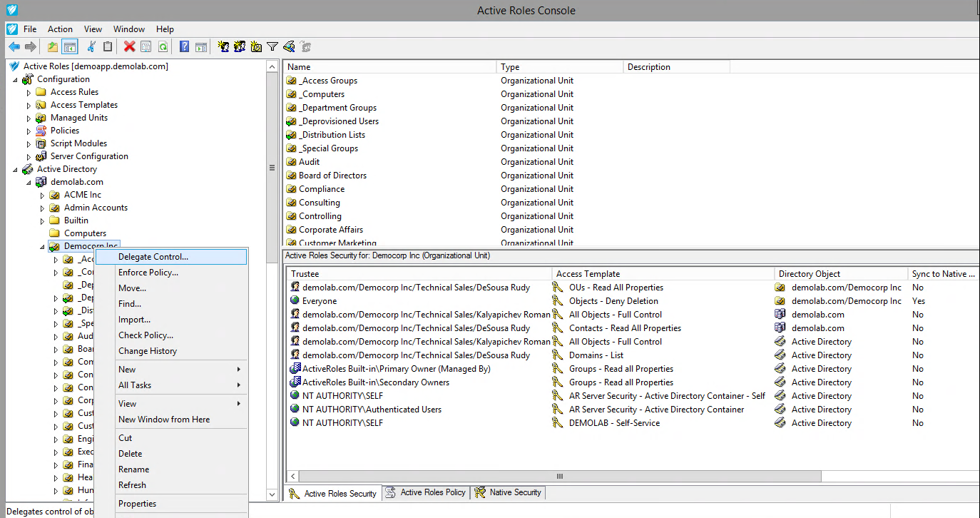980x518 pixels.
Task: Select the 'Objects - Deny Deletion' access template
Action: click(x=613, y=301)
